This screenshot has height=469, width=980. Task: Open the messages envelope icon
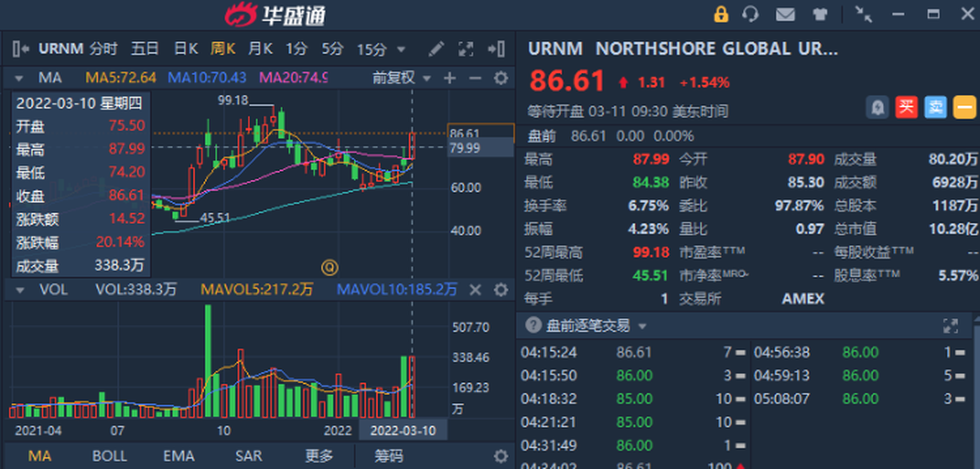click(x=785, y=14)
